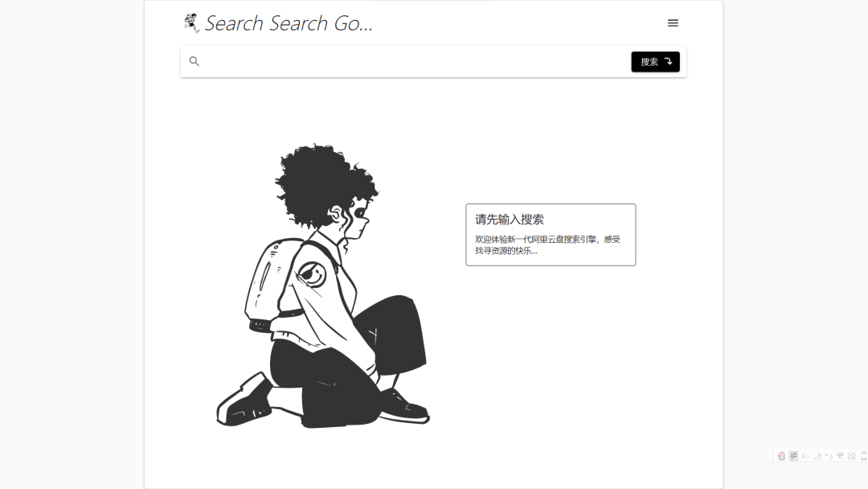Screen dimensions: 868x489
Task: Switch the IME punctuation mode icon
Action: tap(829, 456)
